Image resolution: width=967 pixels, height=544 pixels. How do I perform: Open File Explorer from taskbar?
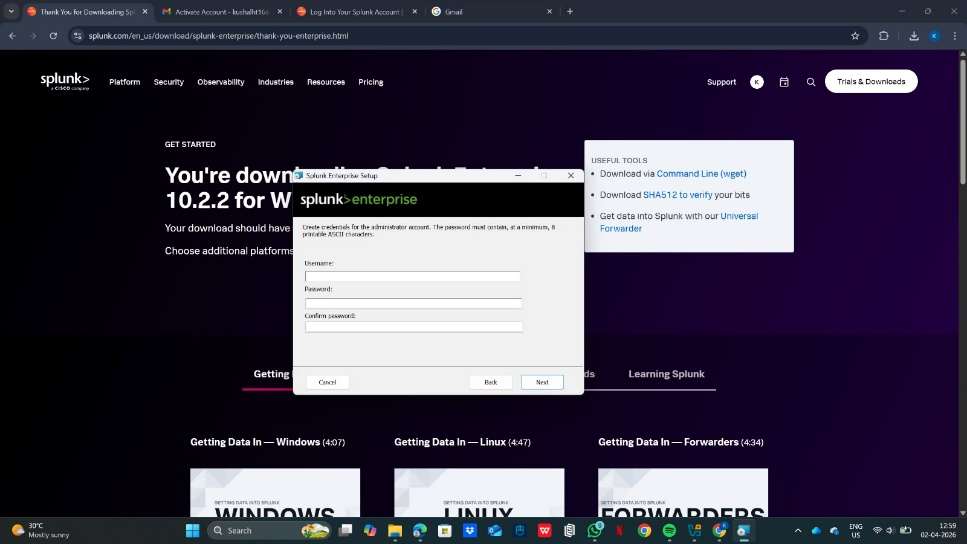click(395, 530)
